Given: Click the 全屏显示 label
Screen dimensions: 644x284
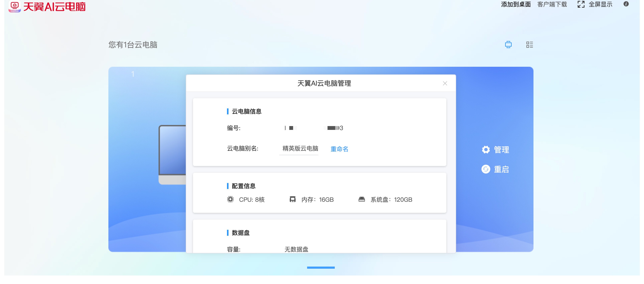Looking at the screenshot, I should 600,4.
